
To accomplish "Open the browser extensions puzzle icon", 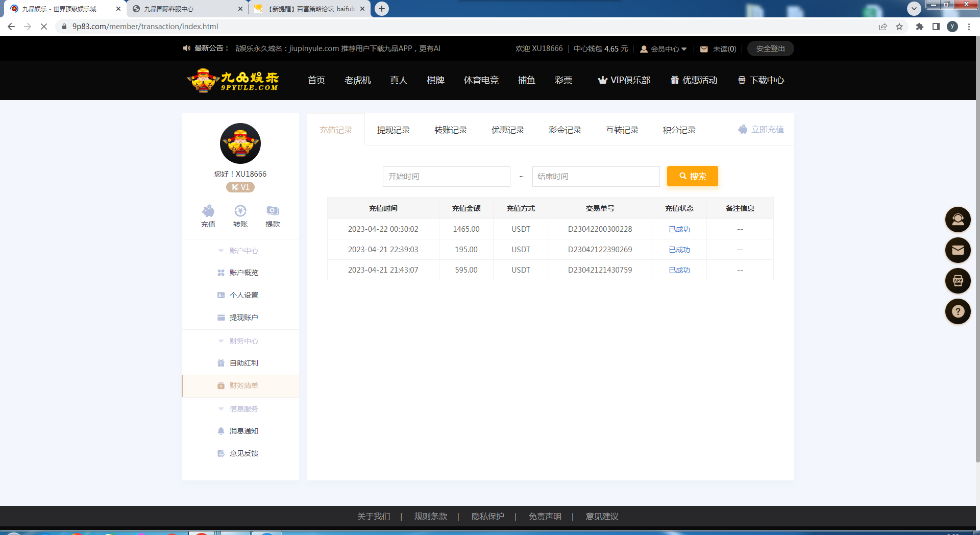I will pyautogui.click(x=919, y=27).
